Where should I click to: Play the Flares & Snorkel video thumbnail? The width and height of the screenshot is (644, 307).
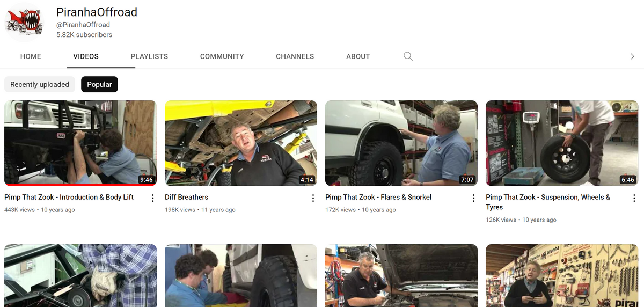(x=401, y=143)
